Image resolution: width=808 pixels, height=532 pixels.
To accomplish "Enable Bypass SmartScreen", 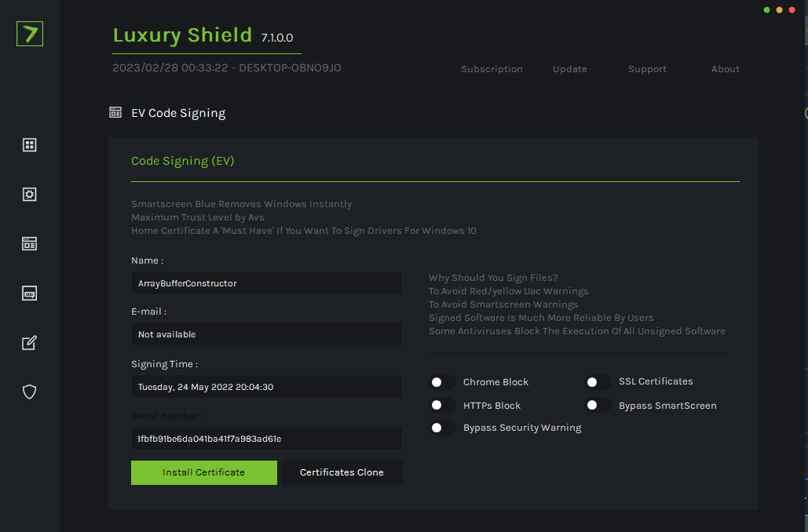I will 598,405.
